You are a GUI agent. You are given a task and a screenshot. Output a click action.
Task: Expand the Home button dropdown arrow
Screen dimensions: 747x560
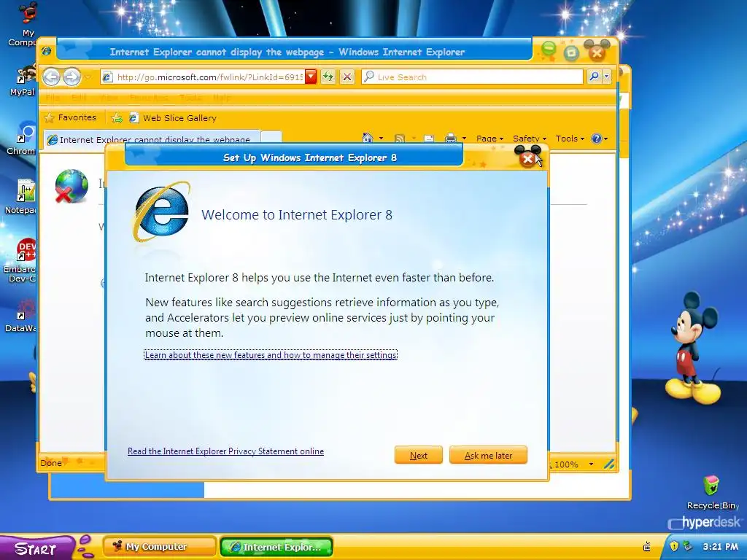point(381,139)
